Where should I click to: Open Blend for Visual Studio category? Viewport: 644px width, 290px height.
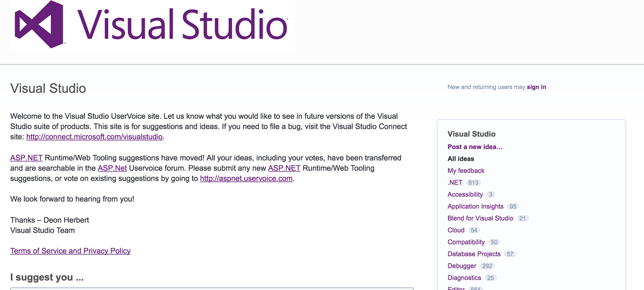[x=480, y=218]
